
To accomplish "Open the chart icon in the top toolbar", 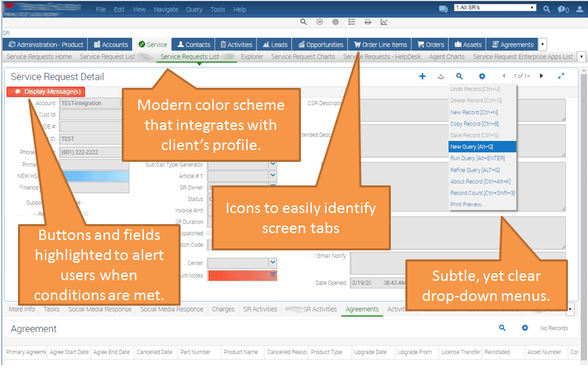I will tap(385, 22).
